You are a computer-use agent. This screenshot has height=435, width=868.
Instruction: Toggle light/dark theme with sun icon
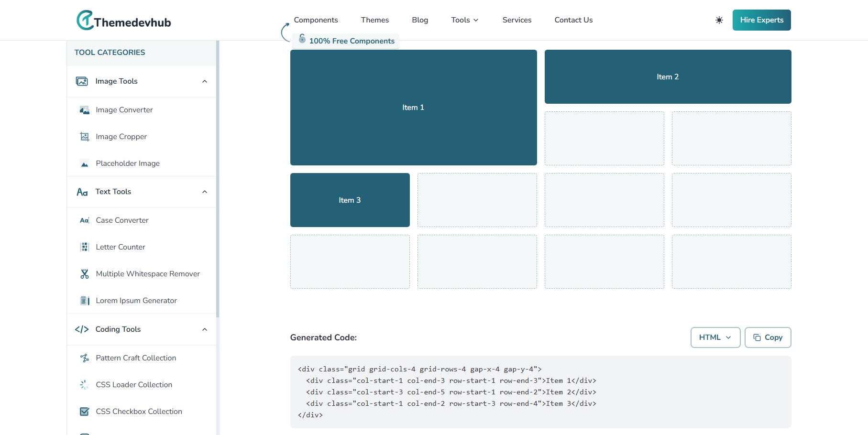pyautogui.click(x=719, y=20)
